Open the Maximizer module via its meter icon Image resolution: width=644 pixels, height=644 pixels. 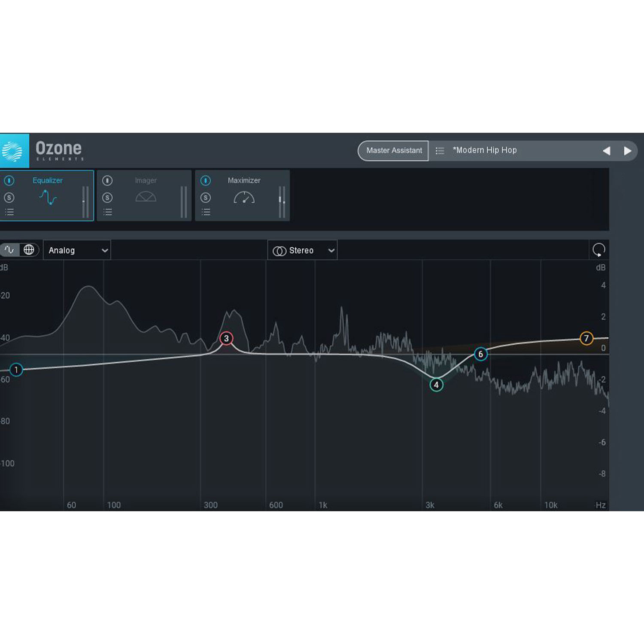(244, 197)
